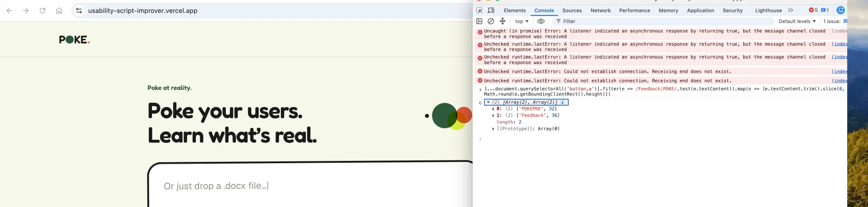Viewport: 868px width, 207px height.
Task: Click the info 'i' icon beside the array result
Action: click(x=562, y=102)
